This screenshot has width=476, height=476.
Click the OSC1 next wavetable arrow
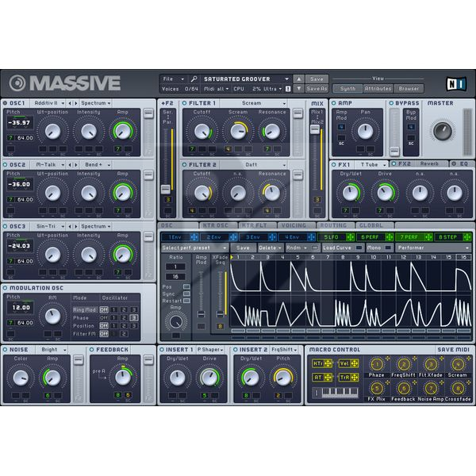tap(76, 103)
